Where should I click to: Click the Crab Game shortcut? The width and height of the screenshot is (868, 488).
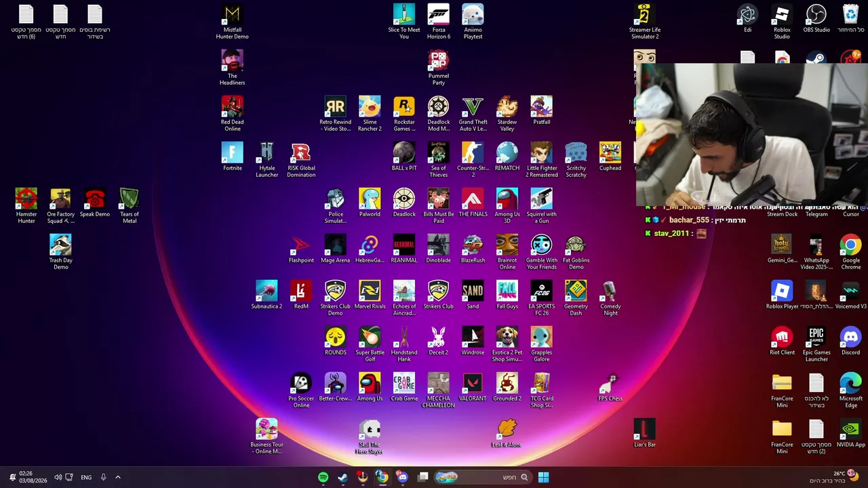click(x=404, y=388)
